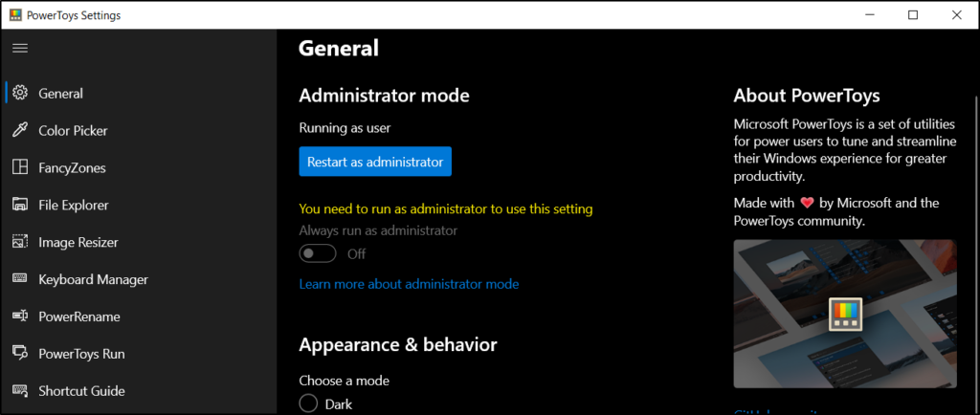Click the File Explorer icon in sidebar
Image resolution: width=980 pixels, height=415 pixels.
pyautogui.click(x=19, y=205)
